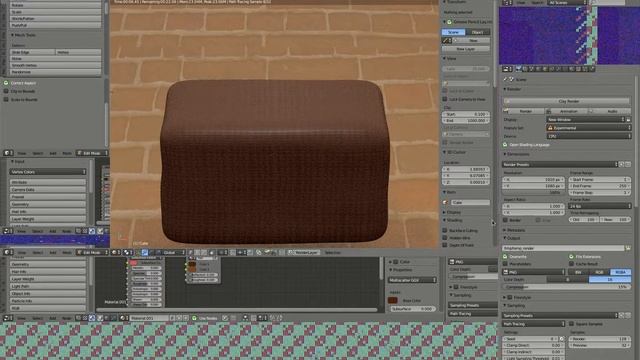Open frame rate dropdown showing 24 fps
640x360 pixels.
click(600, 206)
